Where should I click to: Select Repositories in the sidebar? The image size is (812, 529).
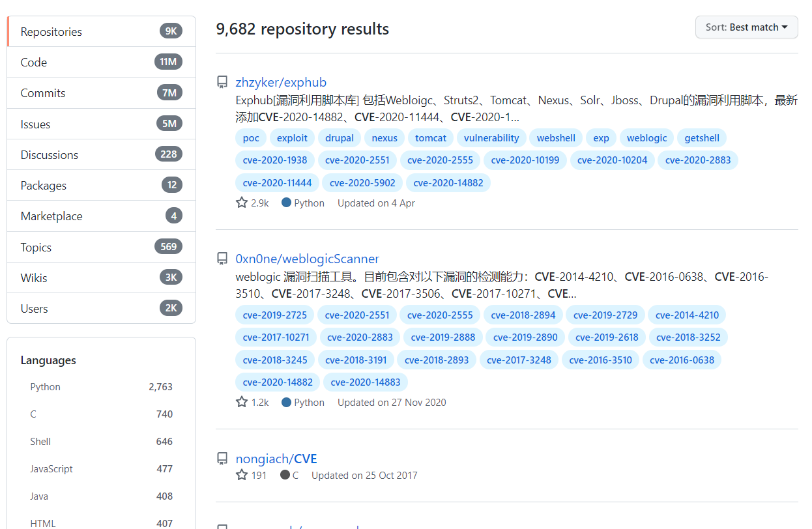(x=101, y=31)
